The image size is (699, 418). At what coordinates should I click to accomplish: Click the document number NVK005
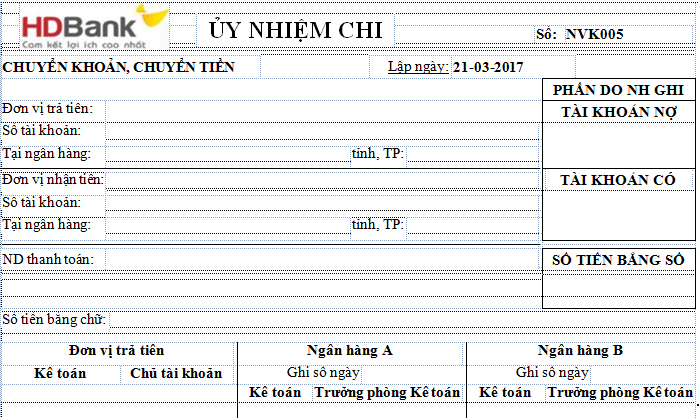[594, 34]
